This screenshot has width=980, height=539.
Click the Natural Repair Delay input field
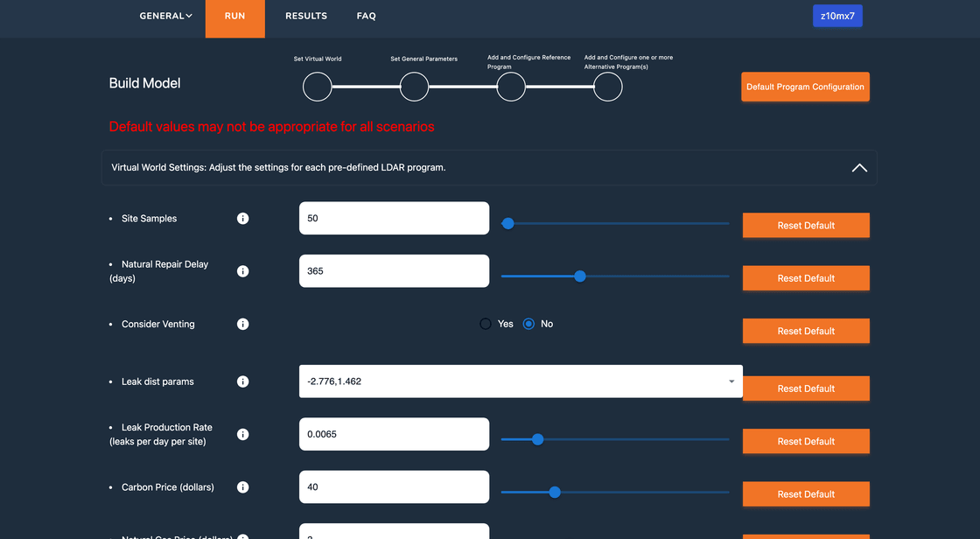[394, 271]
